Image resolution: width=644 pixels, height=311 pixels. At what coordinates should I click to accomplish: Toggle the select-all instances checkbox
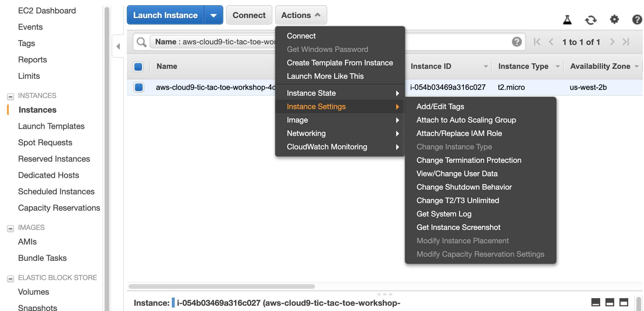138,67
